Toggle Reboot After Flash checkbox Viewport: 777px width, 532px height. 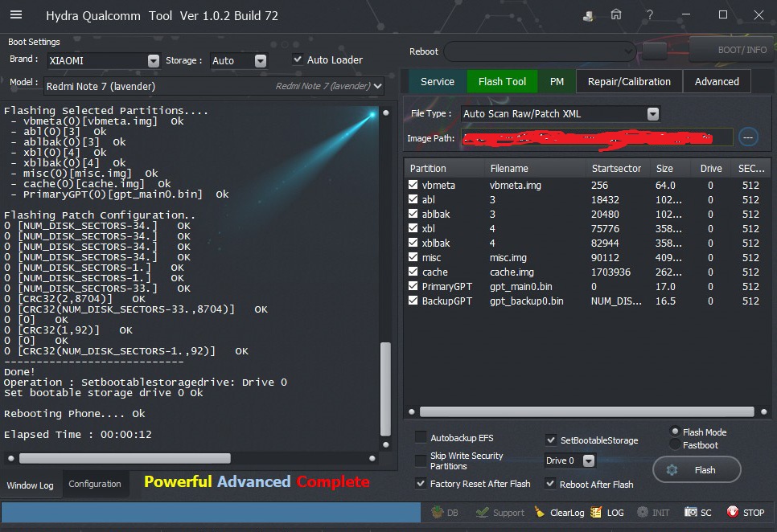[x=550, y=484]
